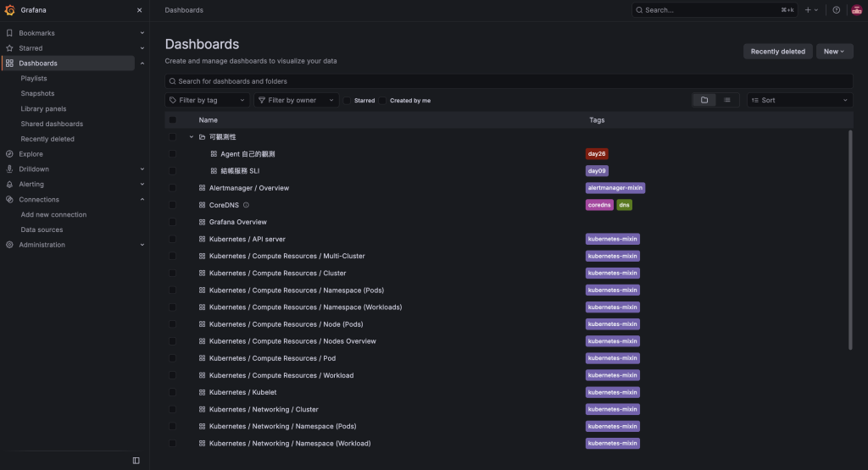Click the top Search bar
The height and width of the screenshot is (470, 868).
click(x=715, y=10)
